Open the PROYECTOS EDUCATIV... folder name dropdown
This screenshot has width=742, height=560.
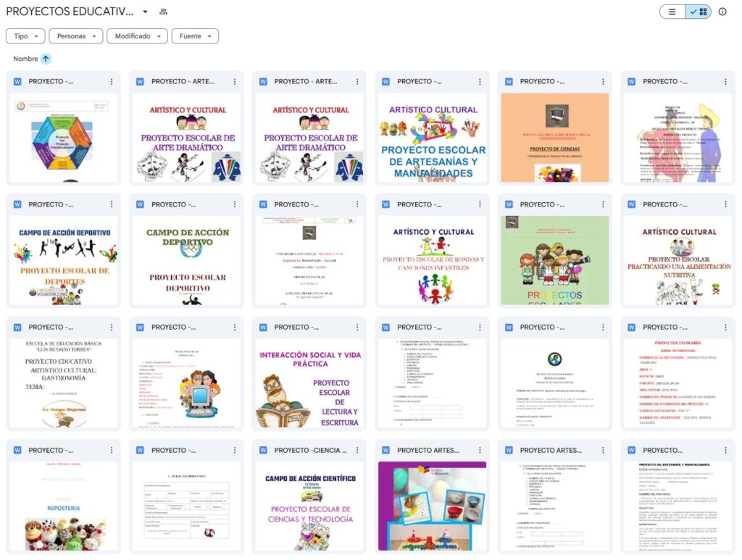(146, 12)
